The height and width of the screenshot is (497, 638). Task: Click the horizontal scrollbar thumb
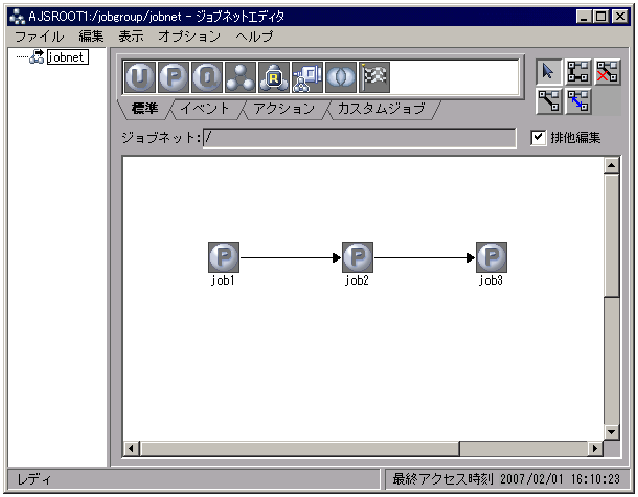pos(300,449)
